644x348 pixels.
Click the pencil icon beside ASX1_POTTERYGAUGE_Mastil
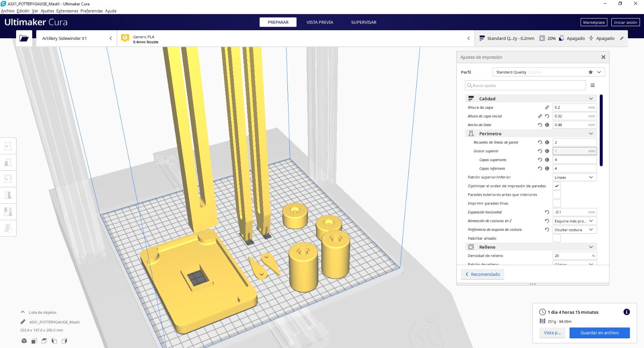tap(23, 322)
